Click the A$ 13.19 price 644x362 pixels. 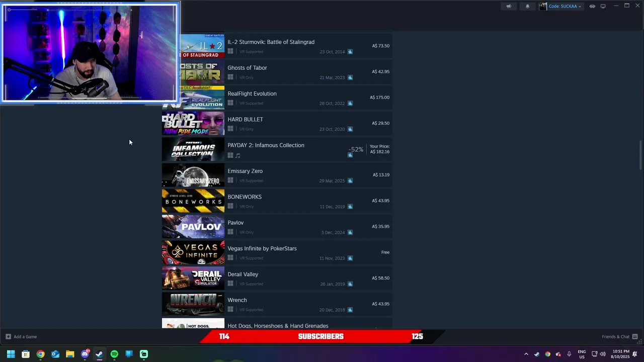pos(381,174)
